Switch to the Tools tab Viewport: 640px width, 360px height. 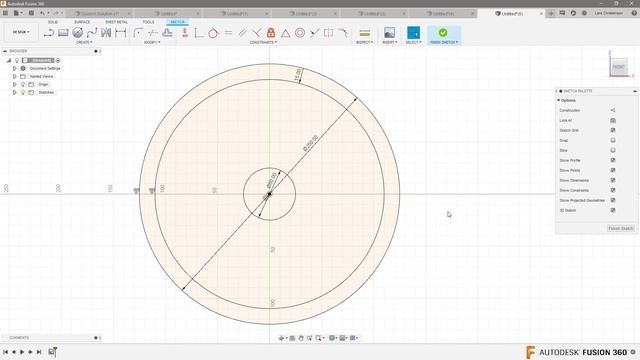coord(148,22)
